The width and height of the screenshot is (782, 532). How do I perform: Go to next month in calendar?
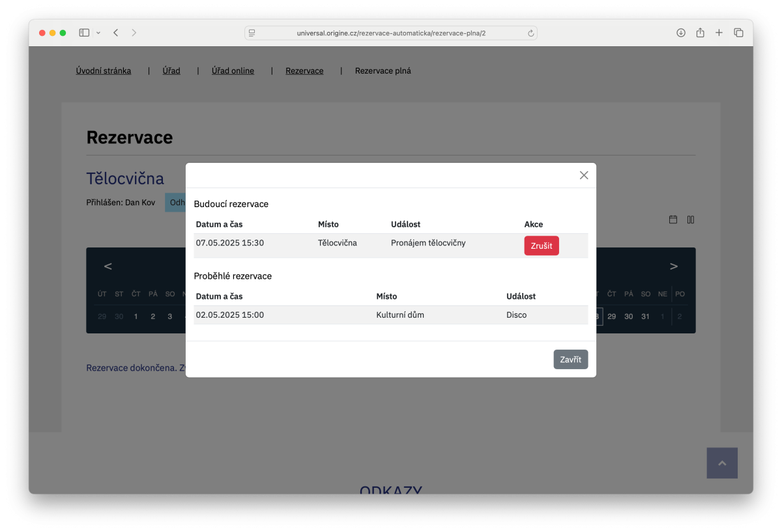pos(674,266)
